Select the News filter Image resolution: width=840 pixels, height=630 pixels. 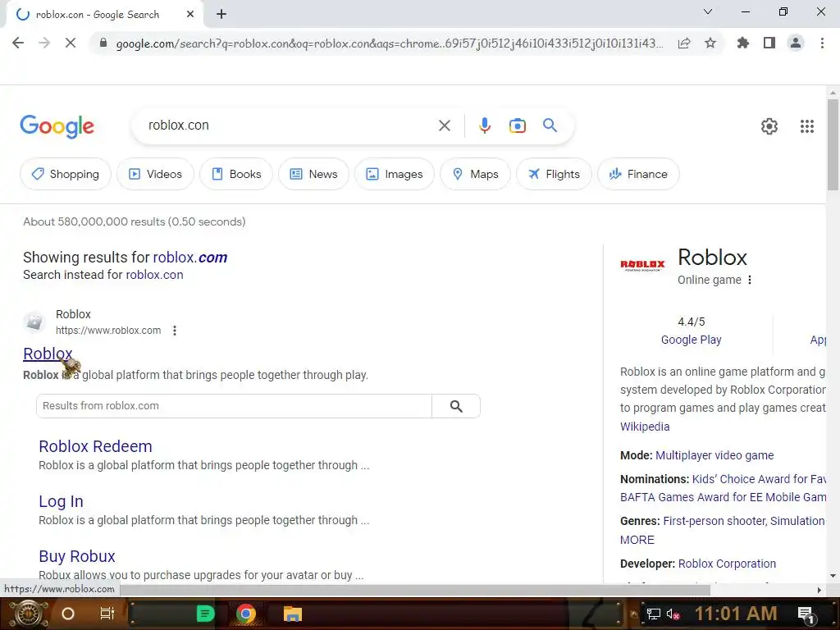(x=314, y=174)
